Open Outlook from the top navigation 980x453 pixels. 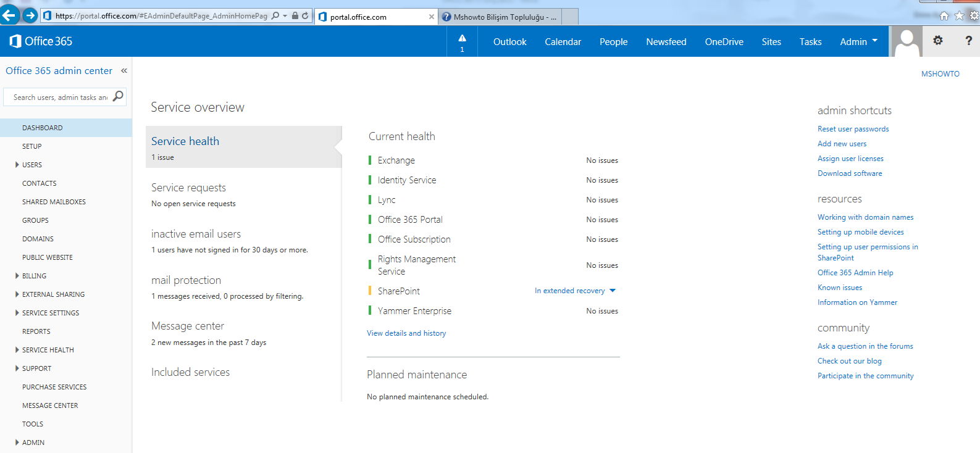(x=509, y=42)
